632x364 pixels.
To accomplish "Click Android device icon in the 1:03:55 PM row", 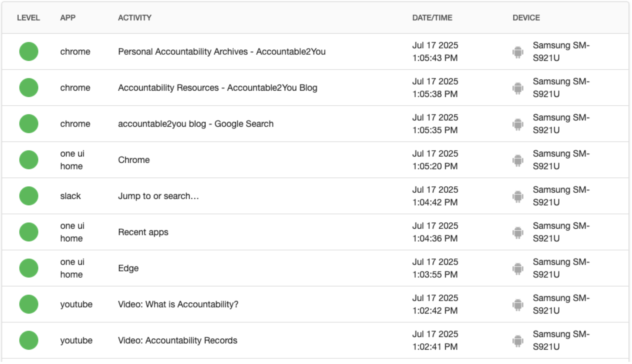I will (518, 269).
